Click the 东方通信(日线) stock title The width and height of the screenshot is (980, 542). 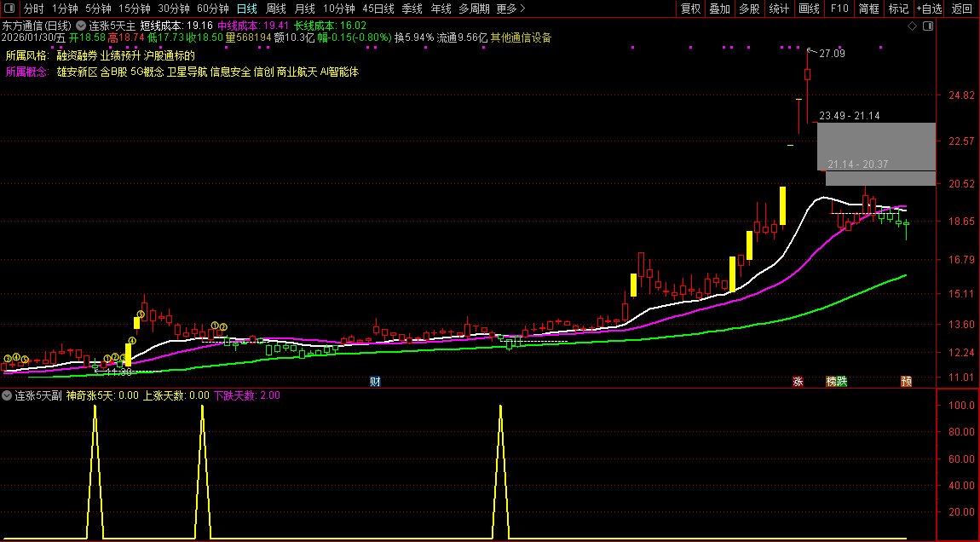click(37, 26)
